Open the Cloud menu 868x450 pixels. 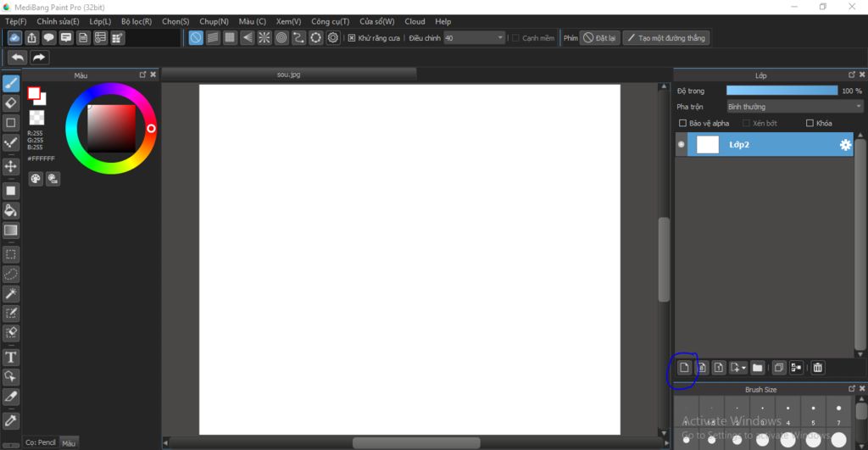pyautogui.click(x=415, y=21)
